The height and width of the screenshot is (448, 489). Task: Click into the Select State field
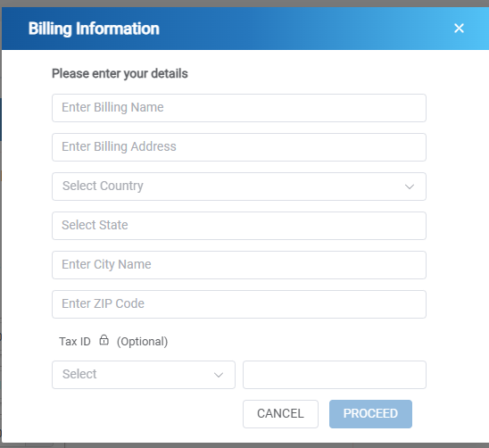pyautogui.click(x=239, y=226)
